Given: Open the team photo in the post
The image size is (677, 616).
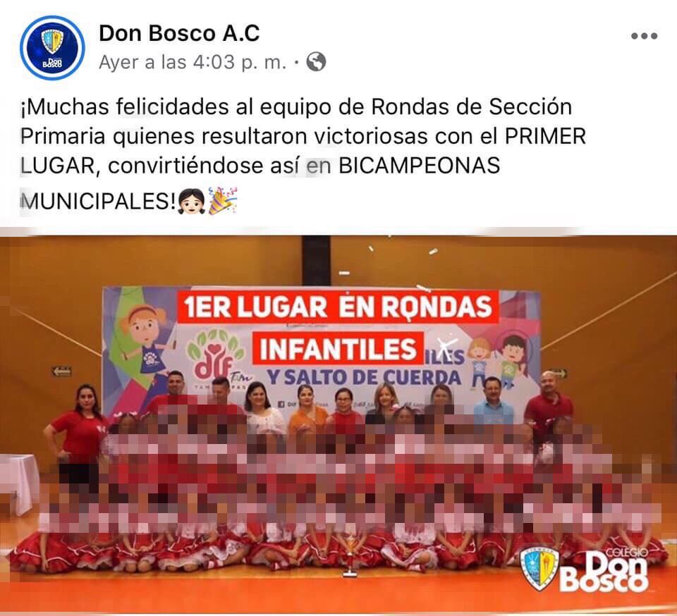Looking at the screenshot, I should (338, 424).
